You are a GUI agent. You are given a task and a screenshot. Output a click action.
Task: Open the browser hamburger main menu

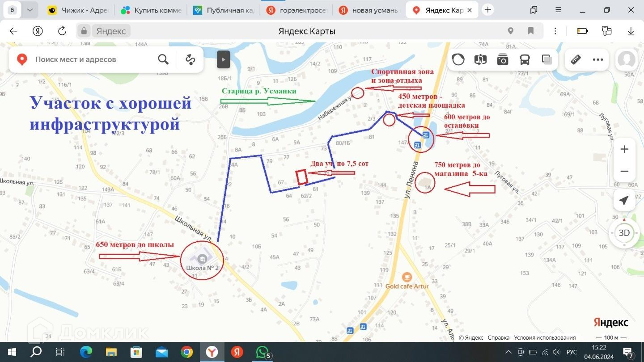(x=558, y=10)
